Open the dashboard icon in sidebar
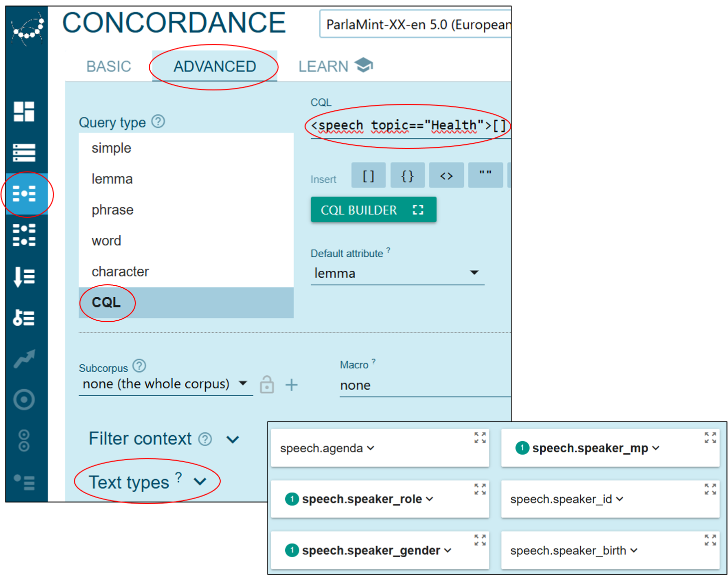 click(x=24, y=111)
